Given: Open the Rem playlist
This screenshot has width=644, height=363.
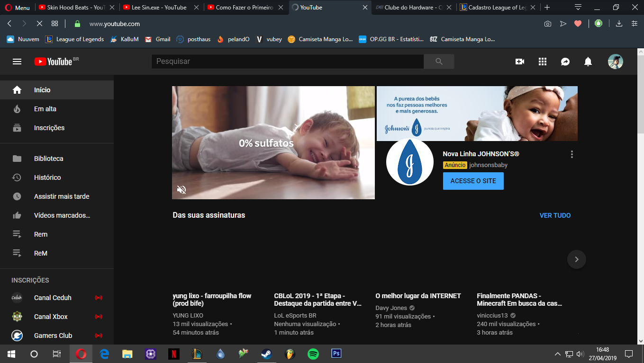Looking at the screenshot, I should click(x=57, y=234).
